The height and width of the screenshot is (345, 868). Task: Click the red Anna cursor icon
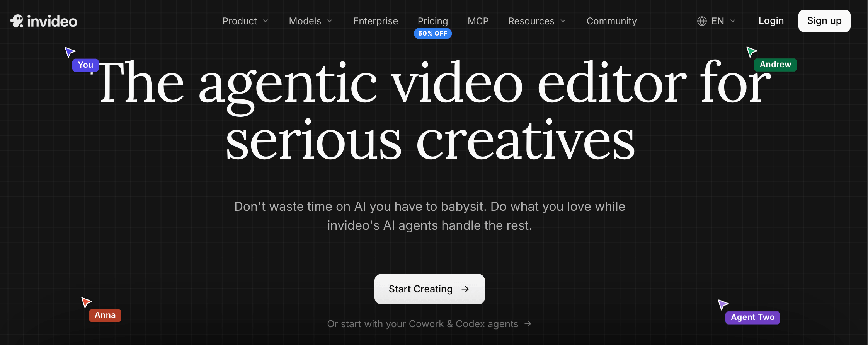[86, 302]
